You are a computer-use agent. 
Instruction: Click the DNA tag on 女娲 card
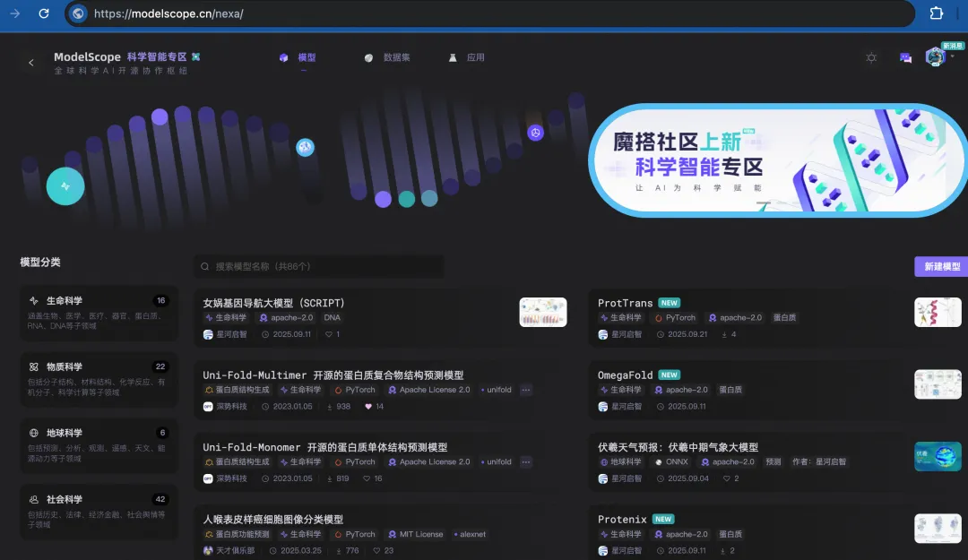(333, 318)
